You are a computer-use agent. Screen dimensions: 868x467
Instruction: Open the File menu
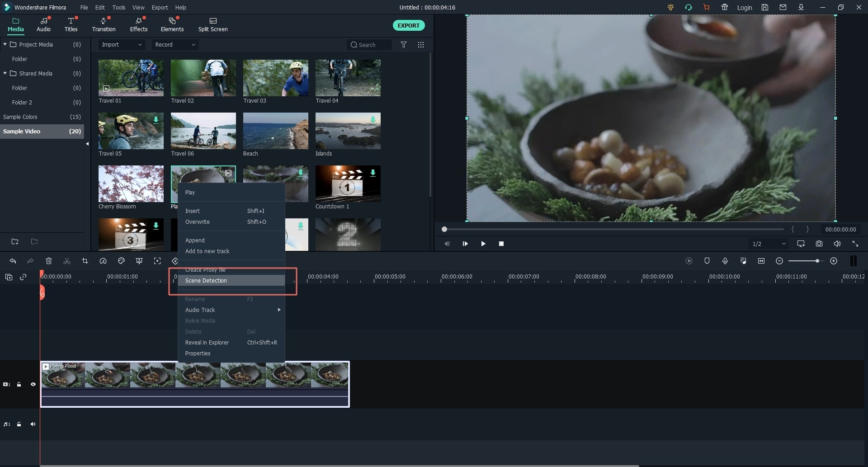tap(84, 7)
